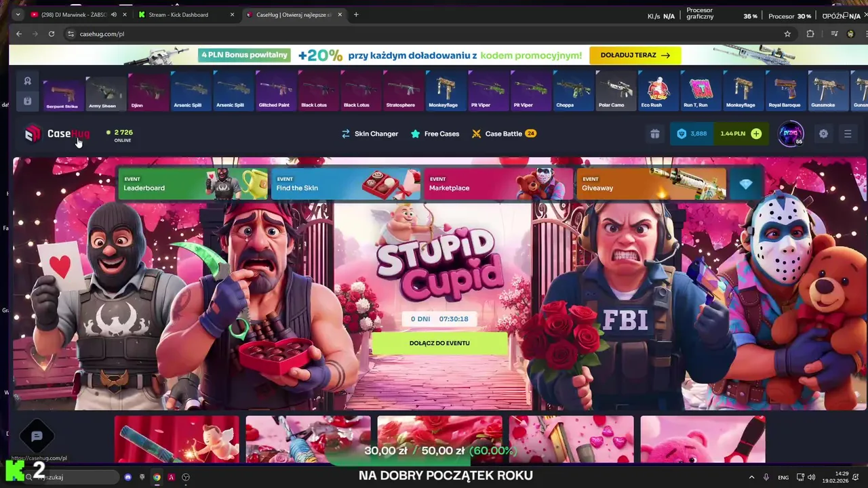Open the Marketplace event banner

[x=498, y=184]
